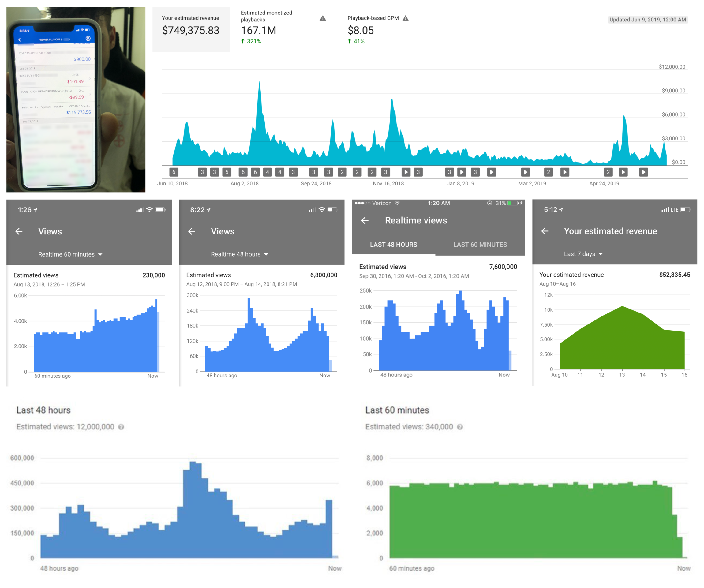
Task: Tap profile icon in banking app header
Action: [88, 39]
